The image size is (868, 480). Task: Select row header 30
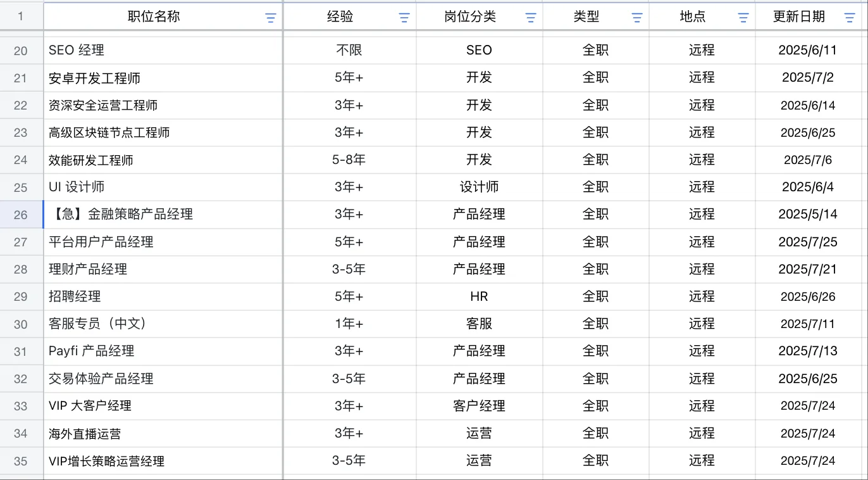click(x=21, y=324)
